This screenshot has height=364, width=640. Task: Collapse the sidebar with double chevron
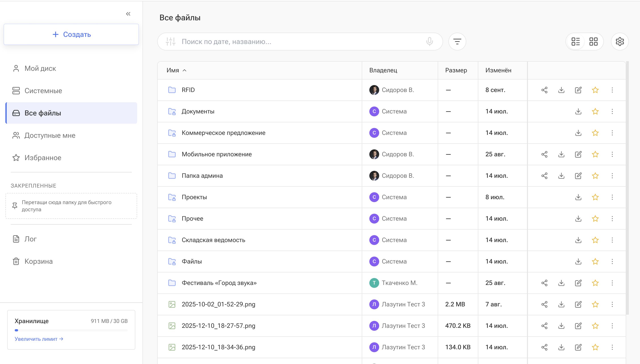click(128, 14)
